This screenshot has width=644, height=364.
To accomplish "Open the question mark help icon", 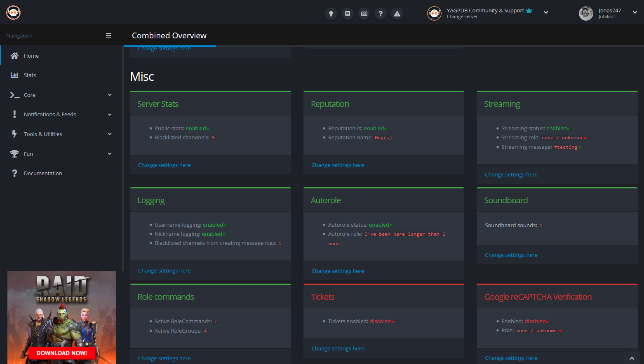I will (x=381, y=14).
